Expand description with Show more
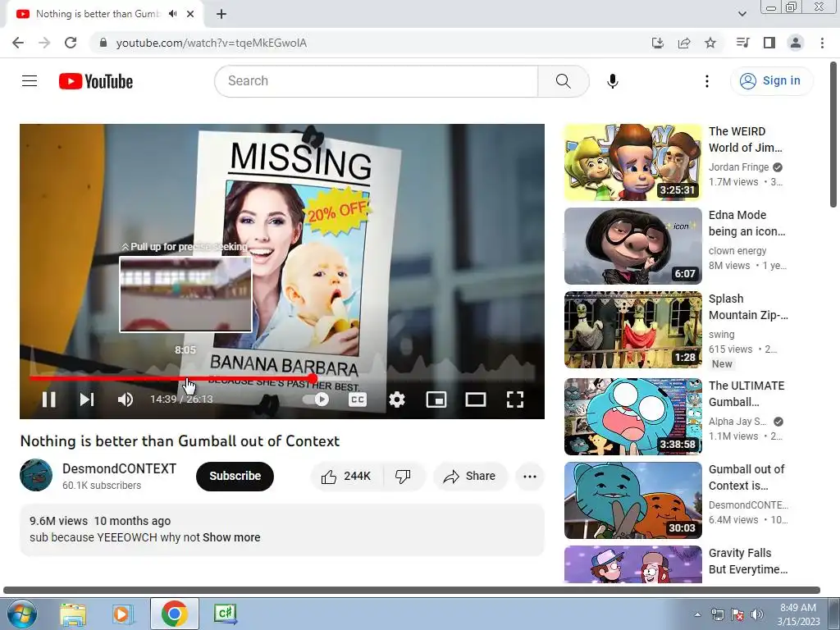Image resolution: width=840 pixels, height=630 pixels. tap(231, 537)
